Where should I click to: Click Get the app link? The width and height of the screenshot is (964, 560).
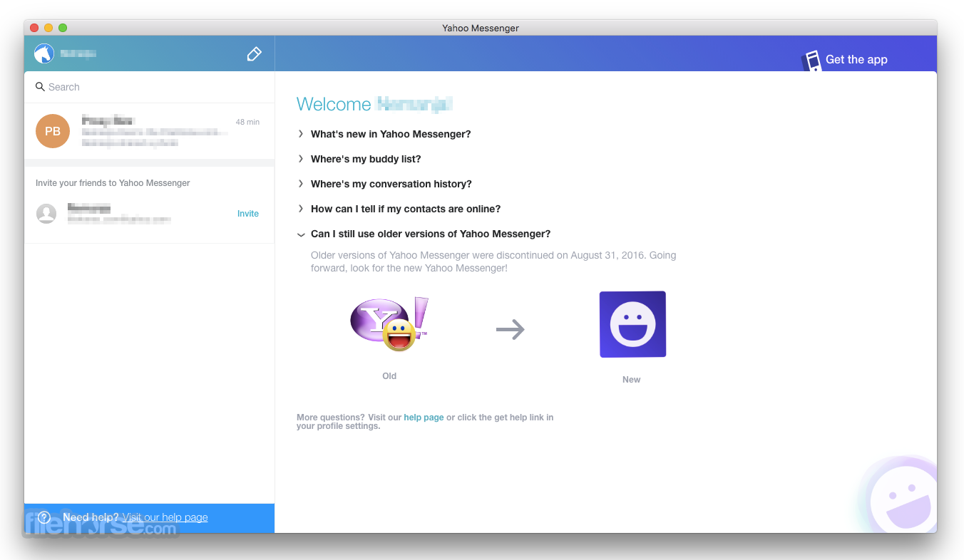click(x=856, y=60)
